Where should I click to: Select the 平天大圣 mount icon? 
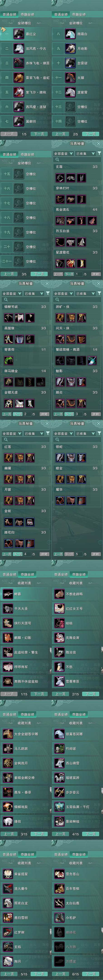tap(7, 608)
